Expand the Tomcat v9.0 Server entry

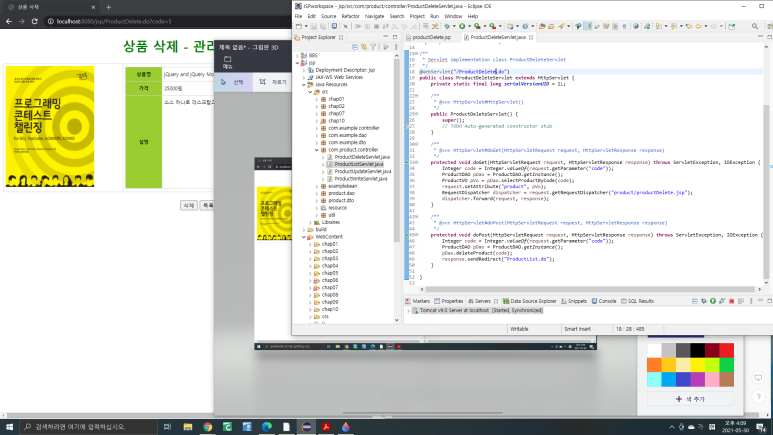click(408, 311)
